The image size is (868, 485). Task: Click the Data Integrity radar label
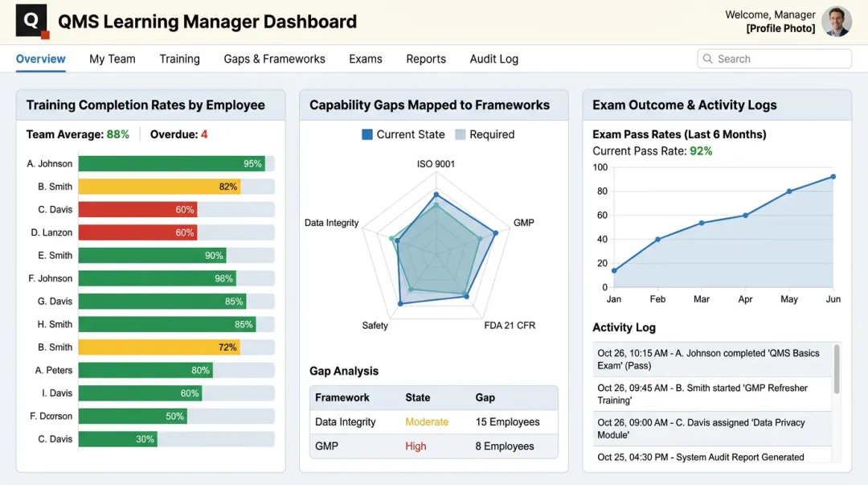332,223
